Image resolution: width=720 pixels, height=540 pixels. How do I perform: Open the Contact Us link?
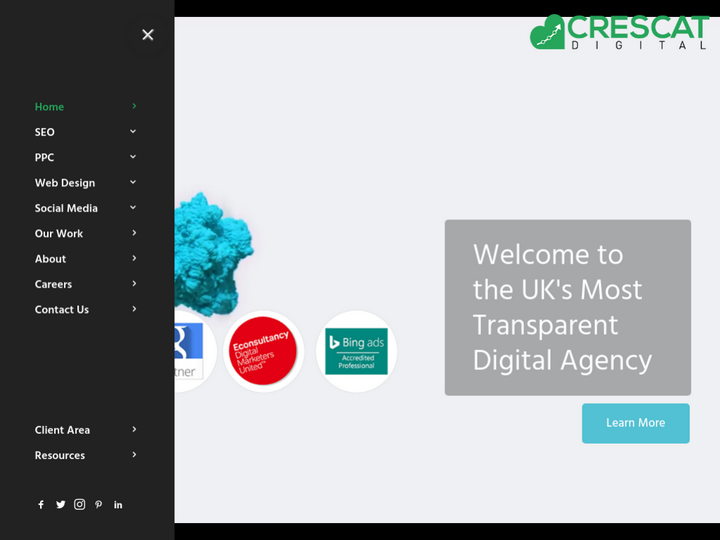click(62, 310)
